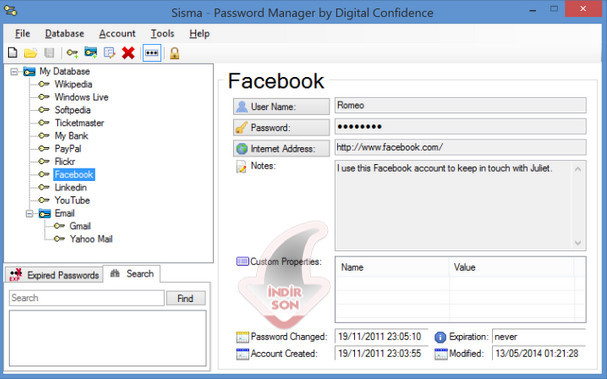Click the key icon beside Wikipedia
The width and height of the screenshot is (607, 379).
point(44,84)
